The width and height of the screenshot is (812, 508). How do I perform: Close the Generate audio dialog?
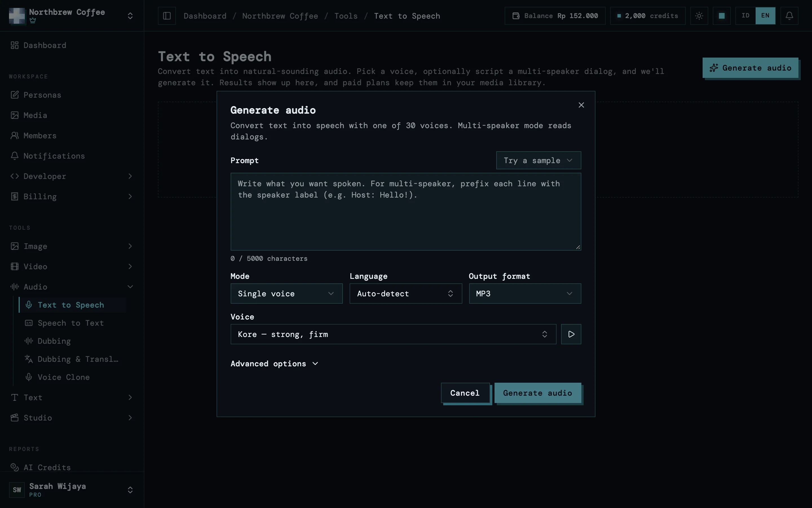(x=581, y=105)
